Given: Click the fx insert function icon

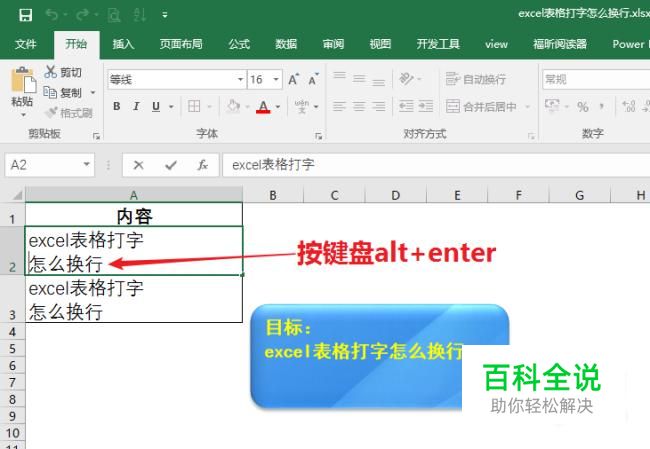Looking at the screenshot, I should point(203,165).
